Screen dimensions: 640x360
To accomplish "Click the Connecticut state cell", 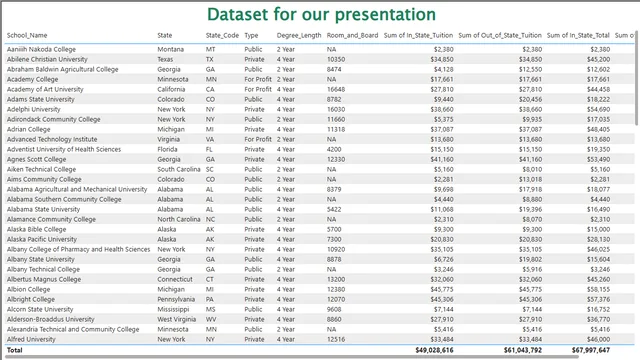I will (x=175, y=279).
